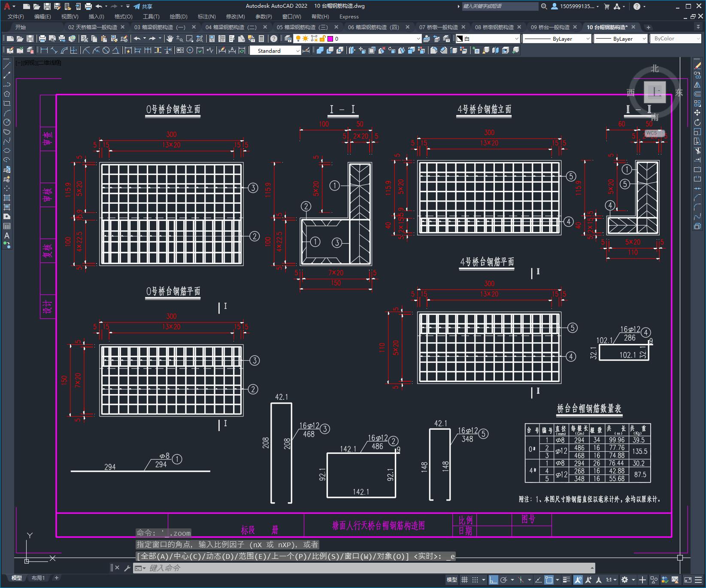The height and width of the screenshot is (588, 706).
Task: Add a new layout with plus next to 布局1
Action: tap(56, 578)
